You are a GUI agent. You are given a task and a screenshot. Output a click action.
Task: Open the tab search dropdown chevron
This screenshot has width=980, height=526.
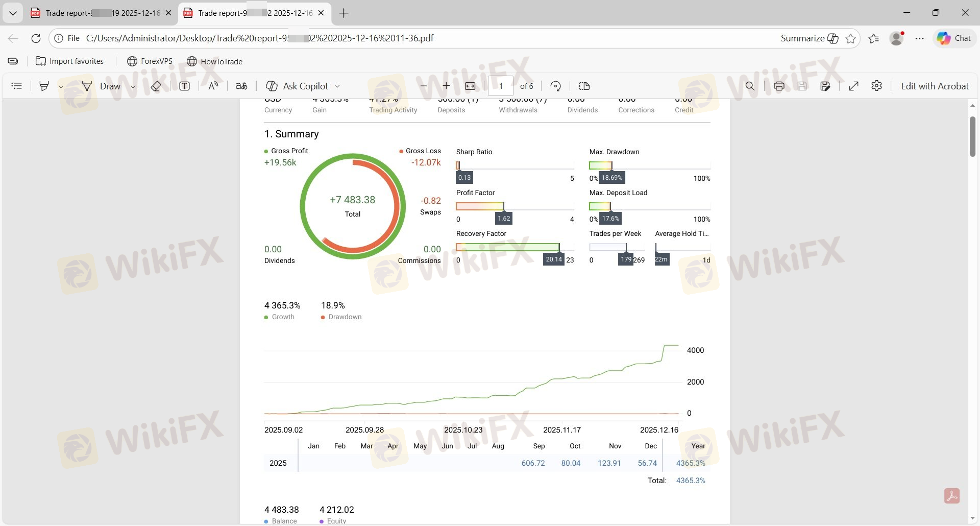[x=13, y=13]
